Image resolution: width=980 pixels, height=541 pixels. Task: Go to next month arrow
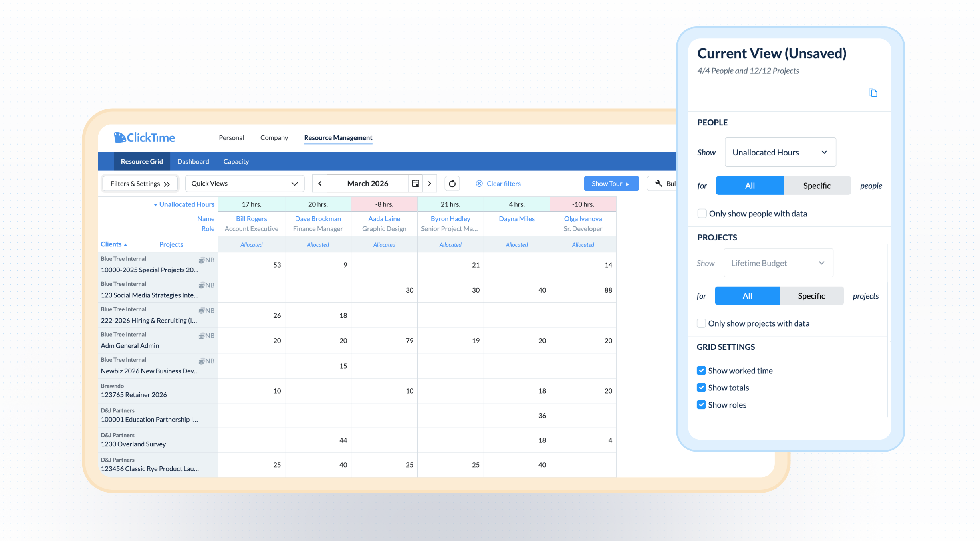coord(430,184)
